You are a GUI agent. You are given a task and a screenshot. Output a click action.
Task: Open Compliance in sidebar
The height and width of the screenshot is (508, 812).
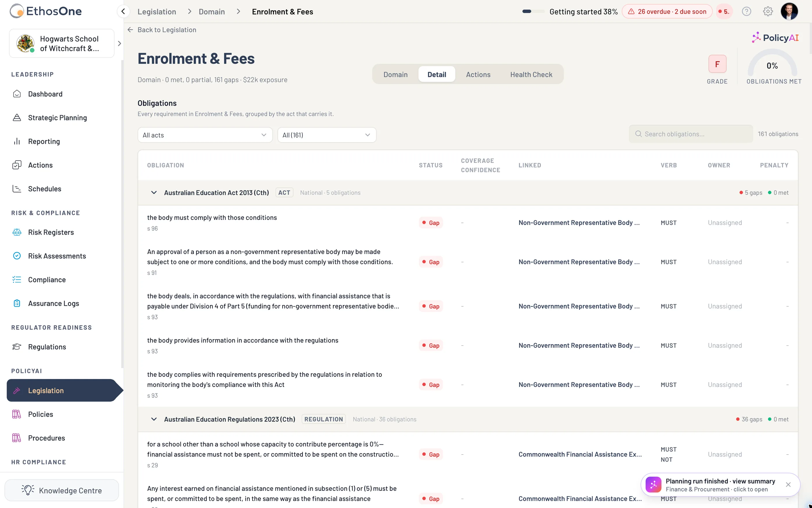pos(47,280)
